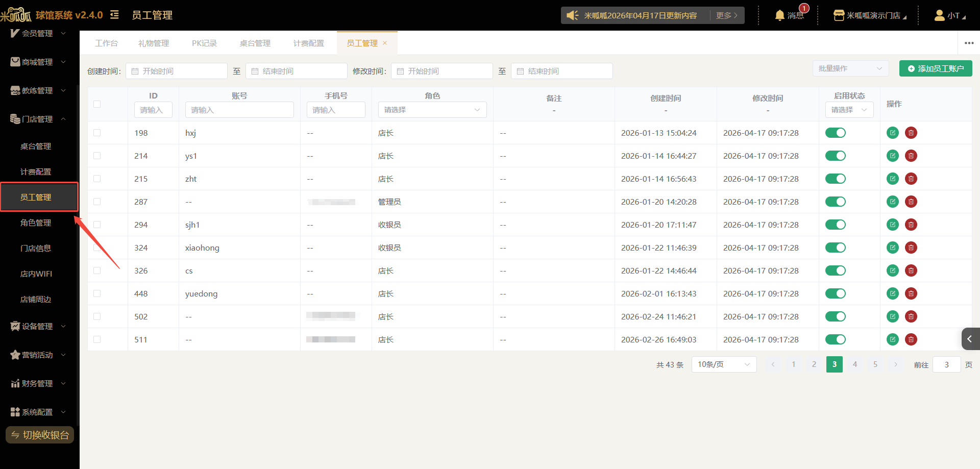Viewport: 980px width, 469px height.
Task: Check the row checkbox for ID 214
Action: 97,156
